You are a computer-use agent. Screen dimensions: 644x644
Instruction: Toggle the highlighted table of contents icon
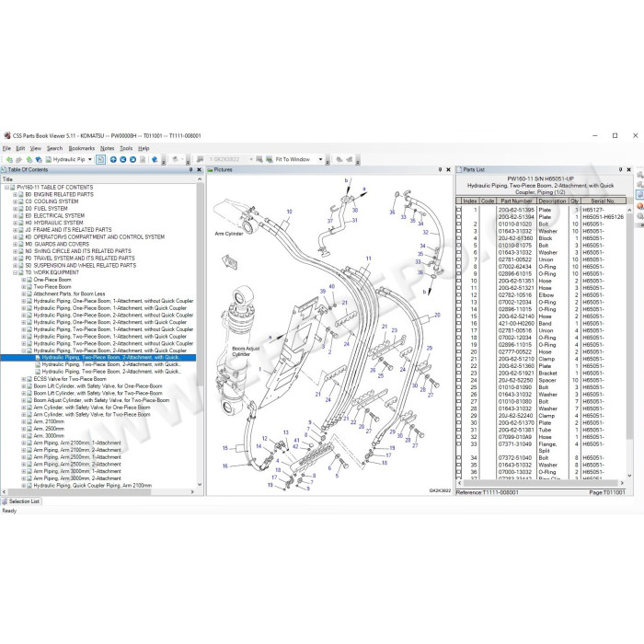(100, 159)
